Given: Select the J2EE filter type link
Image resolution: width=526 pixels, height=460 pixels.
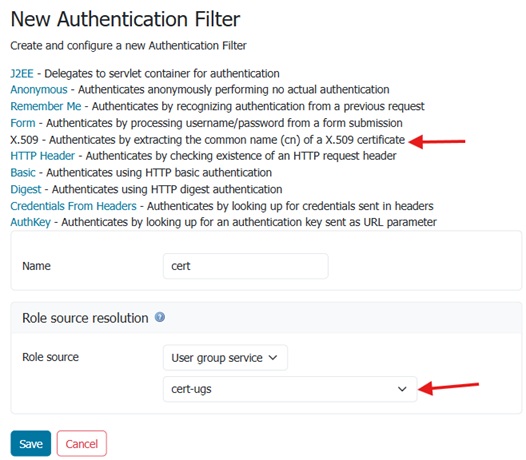Looking at the screenshot, I should (22, 73).
